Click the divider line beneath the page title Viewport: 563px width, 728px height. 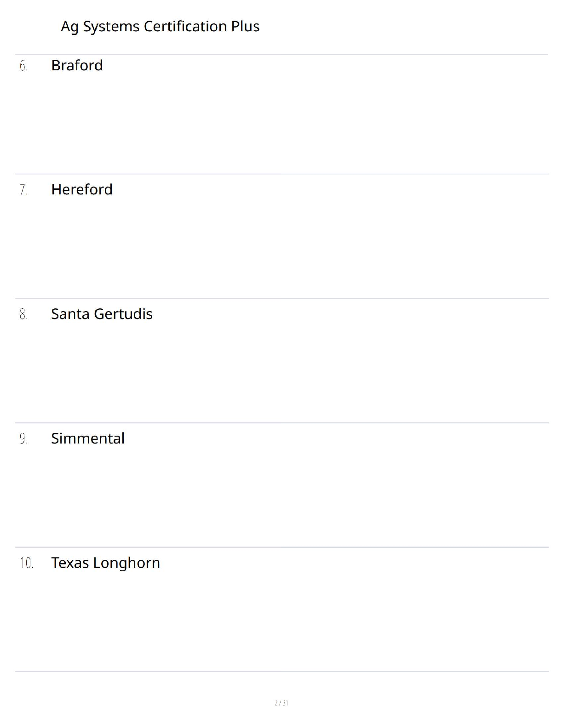pyautogui.click(x=281, y=54)
